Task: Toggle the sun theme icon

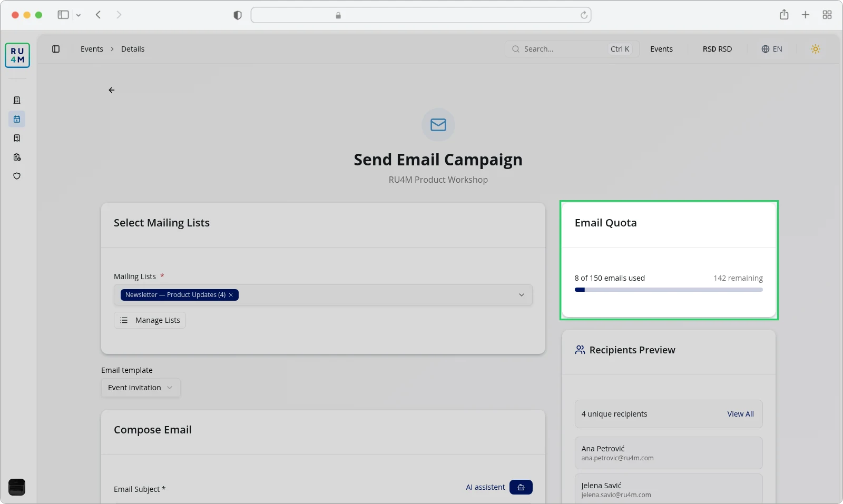Action: (x=816, y=49)
